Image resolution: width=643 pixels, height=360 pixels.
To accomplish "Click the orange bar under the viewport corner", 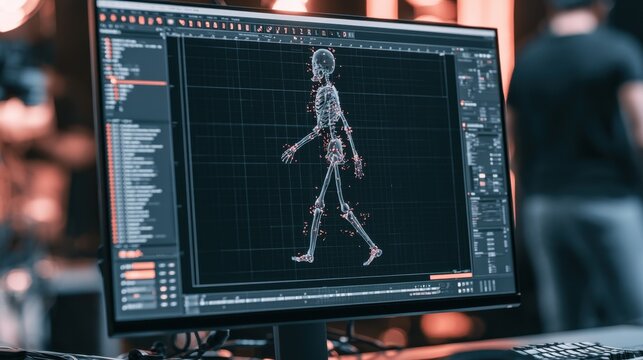I will (x=450, y=276).
